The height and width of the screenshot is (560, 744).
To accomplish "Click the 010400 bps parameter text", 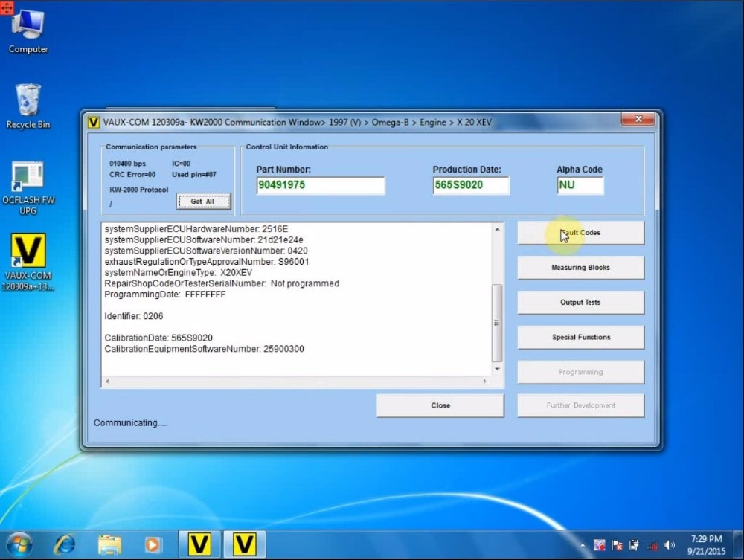I will [128, 164].
